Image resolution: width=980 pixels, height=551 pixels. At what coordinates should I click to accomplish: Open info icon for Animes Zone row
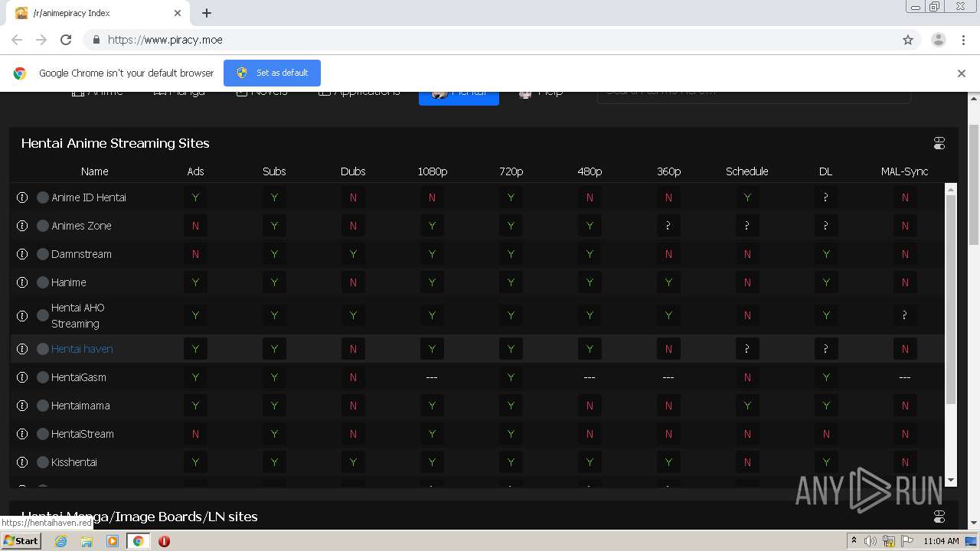[x=22, y=226]
